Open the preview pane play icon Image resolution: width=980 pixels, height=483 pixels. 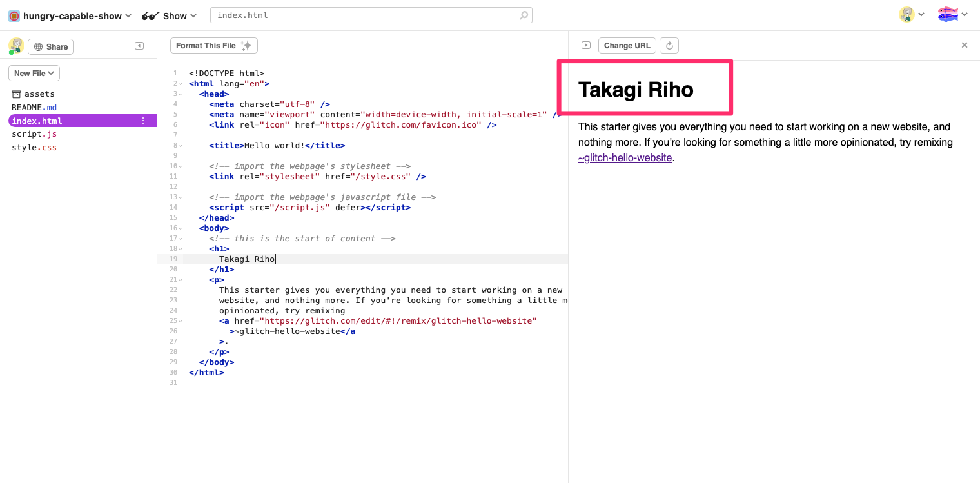click(x=585, y=45)
